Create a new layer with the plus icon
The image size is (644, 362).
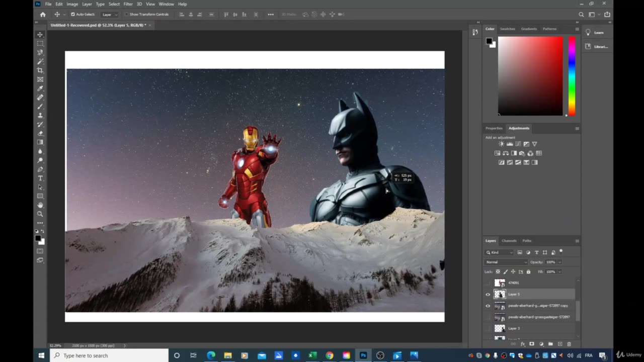click(560, 344)
